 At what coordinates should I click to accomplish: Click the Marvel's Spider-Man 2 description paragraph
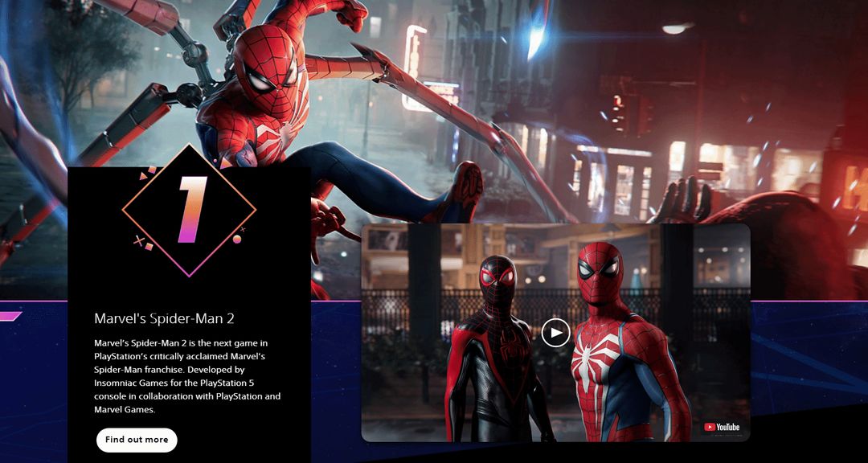point(187,377)
